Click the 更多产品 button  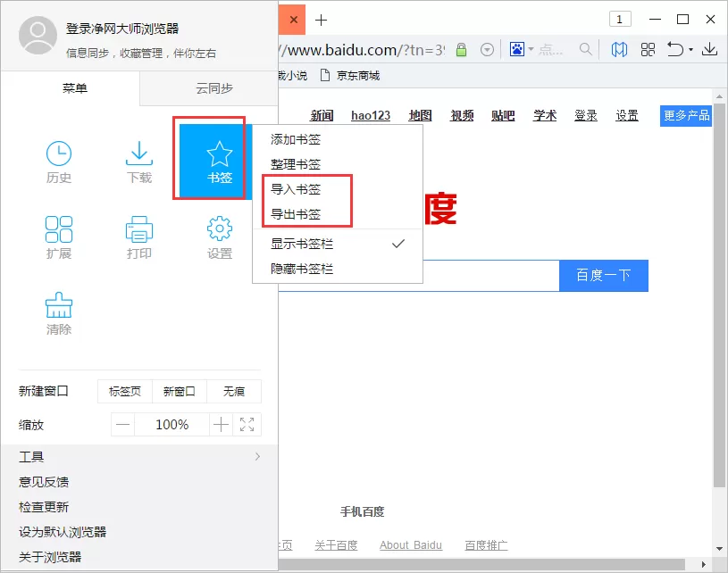point(686,115)
